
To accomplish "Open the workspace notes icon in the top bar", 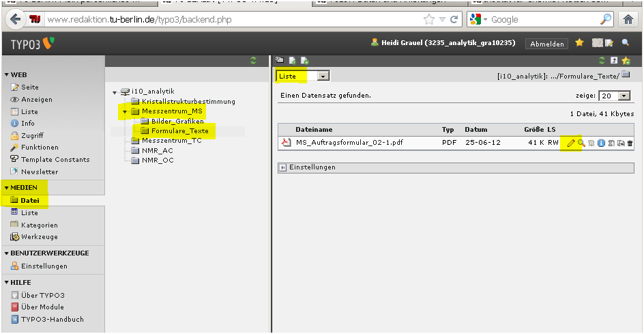I will point(609,42).
